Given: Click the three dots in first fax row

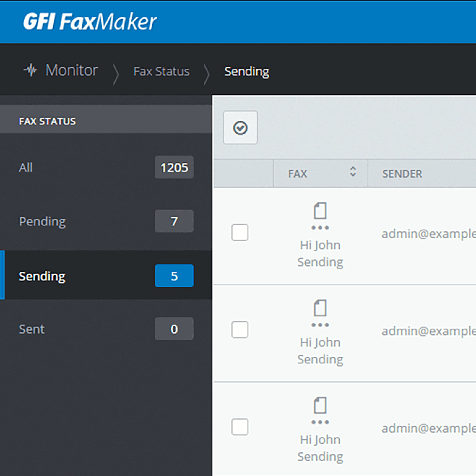Looking at the screenshot, I should point(320,228).
